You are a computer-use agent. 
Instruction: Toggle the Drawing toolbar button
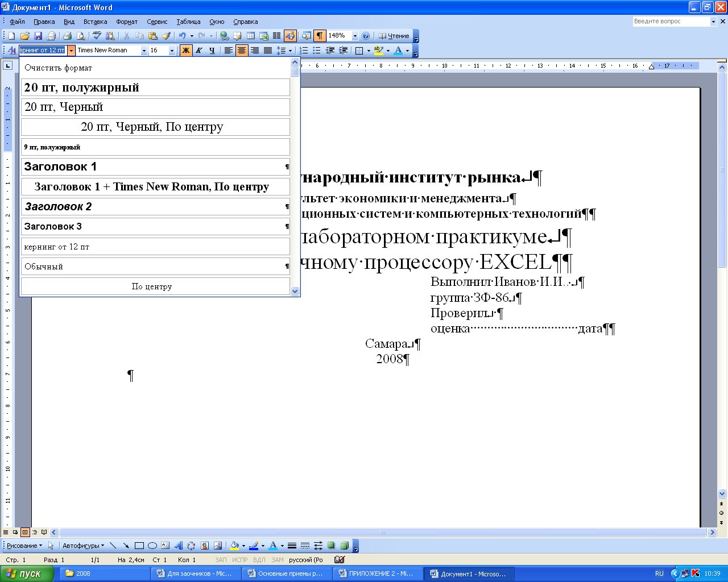pyautogui.click(x=290, y=36)
